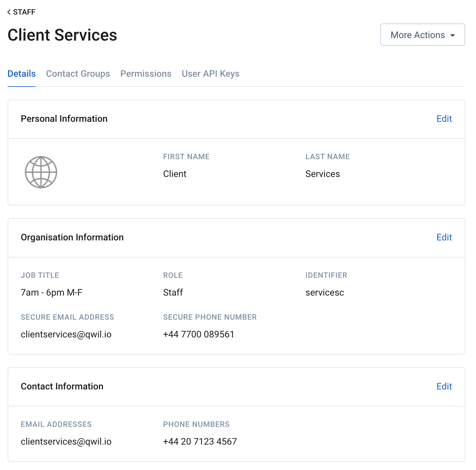The height and width of the screenshot is (470, 476).
Task: Select phone number '+44 20 7123 4567'
Action: [200, 441]
